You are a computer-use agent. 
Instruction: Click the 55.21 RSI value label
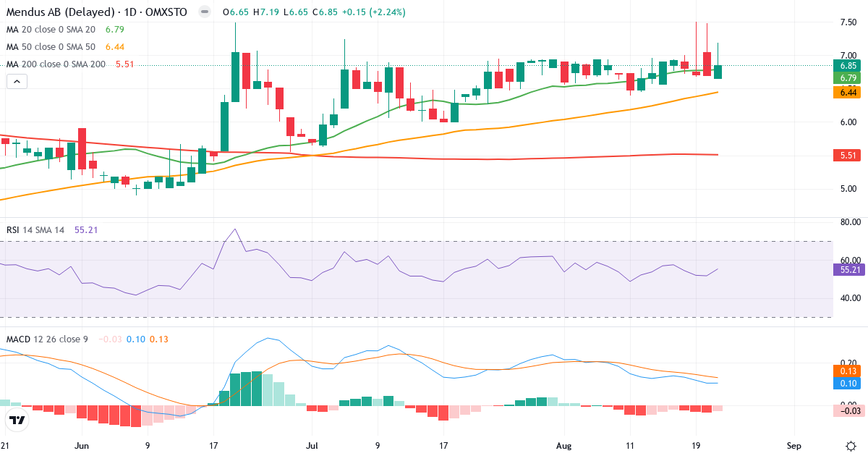[x=850, y=269]
